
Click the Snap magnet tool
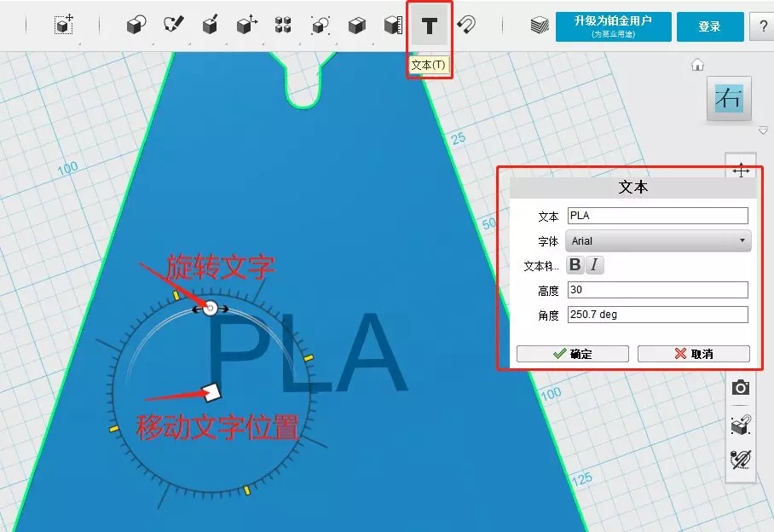tap(467, 26)
